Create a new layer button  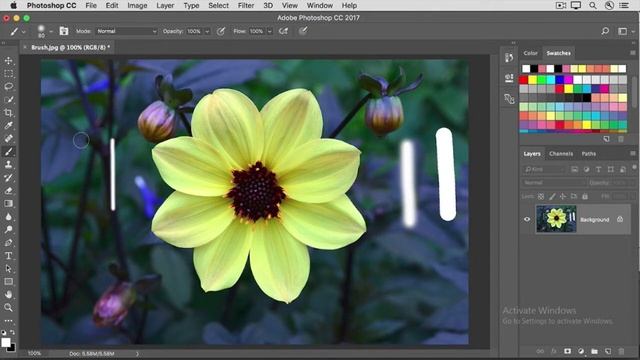[x=608, y=351]
